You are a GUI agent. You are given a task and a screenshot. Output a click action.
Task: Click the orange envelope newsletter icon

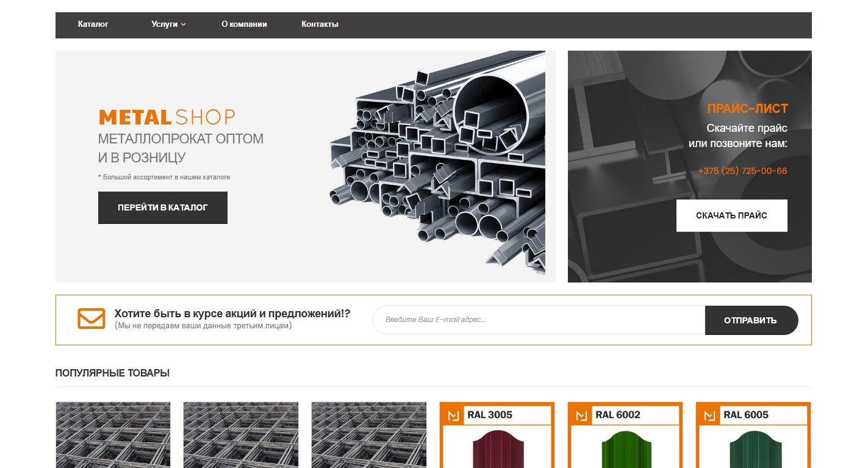[x=91, y=319]
